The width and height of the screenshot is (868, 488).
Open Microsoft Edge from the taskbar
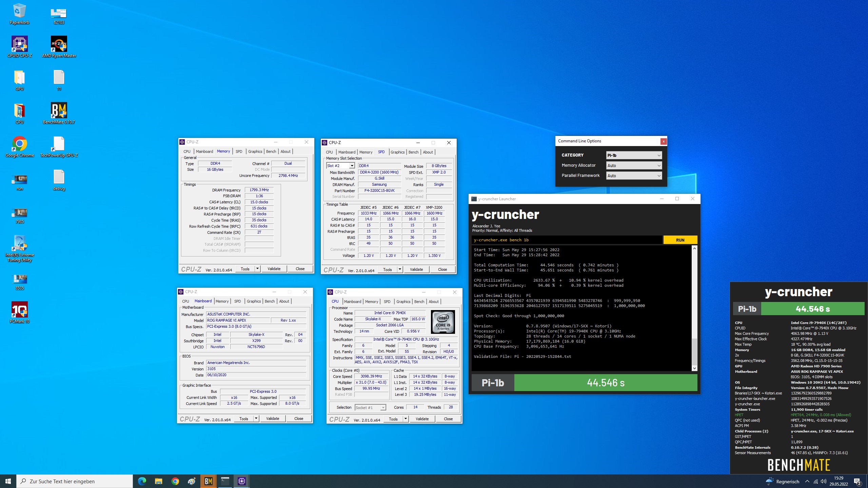pyautogui.click(x=142, y=481)
